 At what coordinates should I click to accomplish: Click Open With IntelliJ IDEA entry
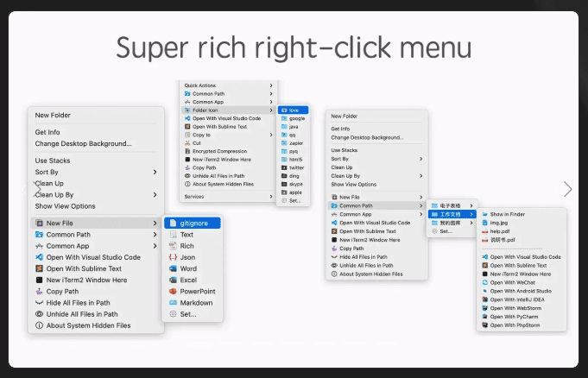[x=522, y=299]
